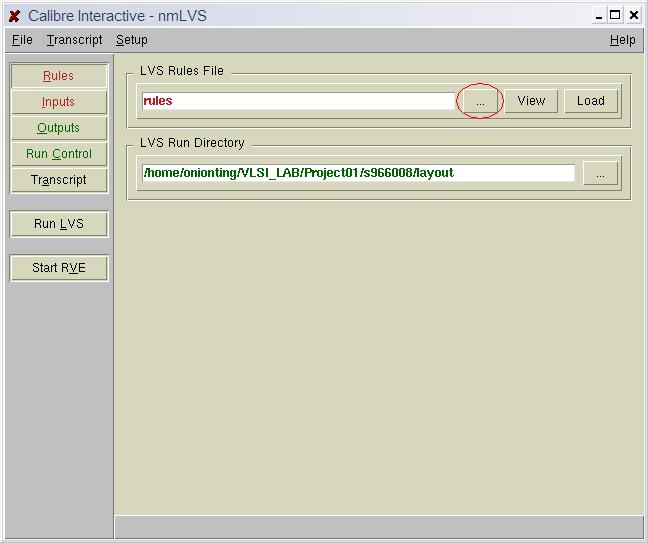Click the Calibre window title icon
Image resolution: width=648 pixels, height=543 pixels.
coord(14,16)
